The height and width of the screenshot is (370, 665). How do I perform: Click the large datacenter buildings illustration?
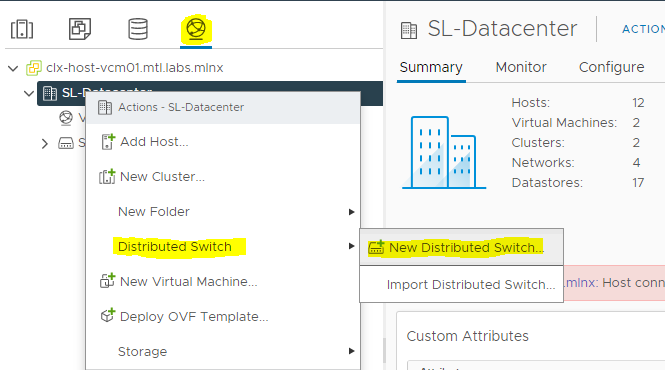444,152
